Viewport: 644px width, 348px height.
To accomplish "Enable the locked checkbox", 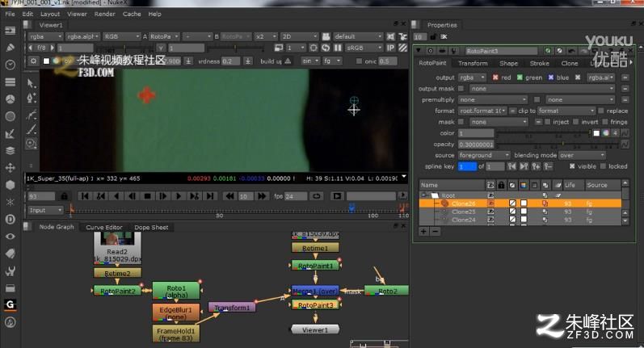I will point(603,166).
